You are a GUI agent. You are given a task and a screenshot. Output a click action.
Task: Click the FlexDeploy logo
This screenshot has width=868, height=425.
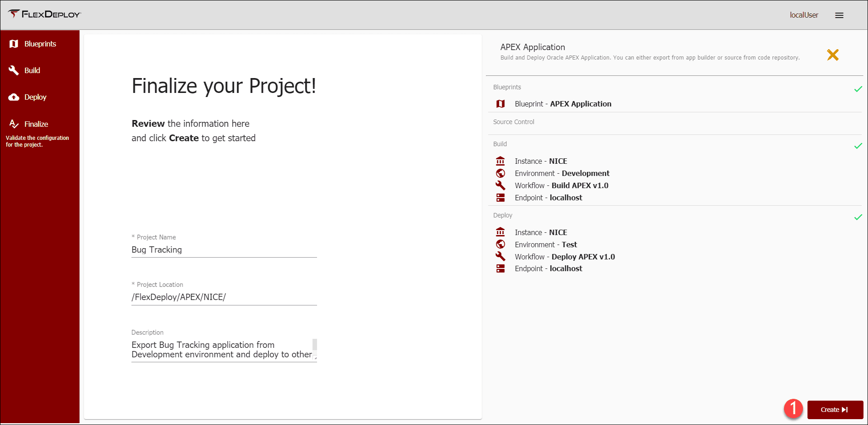click(44, 14)
